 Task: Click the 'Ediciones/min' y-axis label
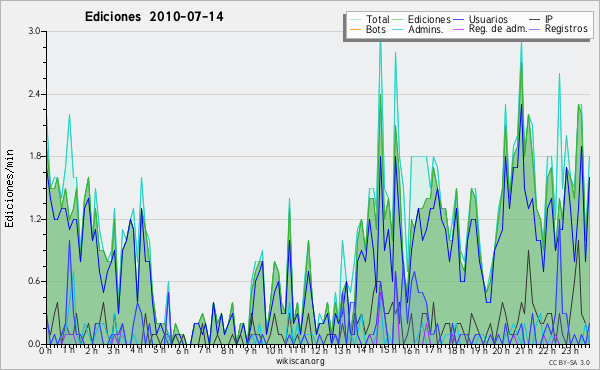click(10, 188)
